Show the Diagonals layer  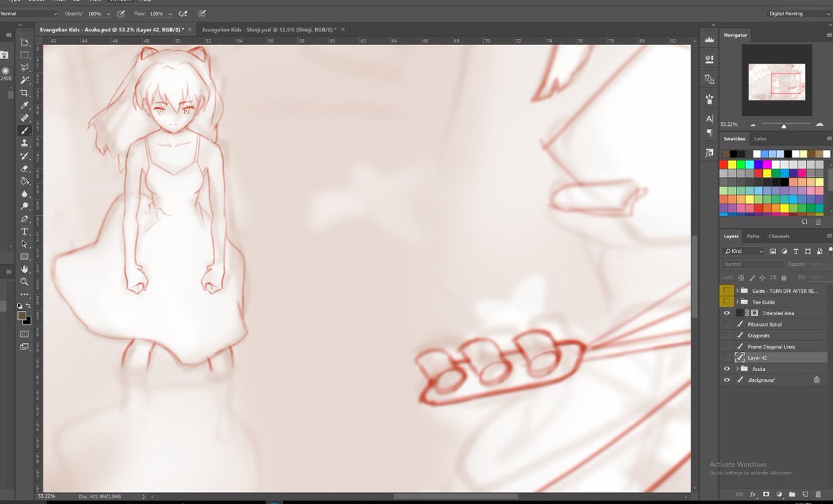tap(727, 335)
